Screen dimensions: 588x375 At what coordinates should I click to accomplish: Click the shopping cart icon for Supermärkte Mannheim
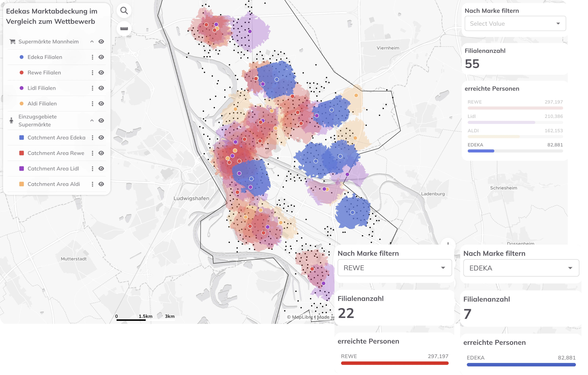coord(12,42)
